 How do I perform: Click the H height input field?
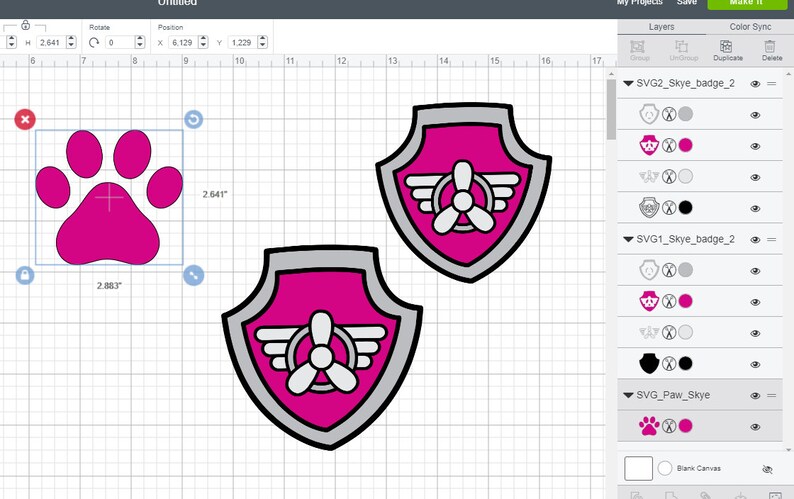tap(50, 43)
